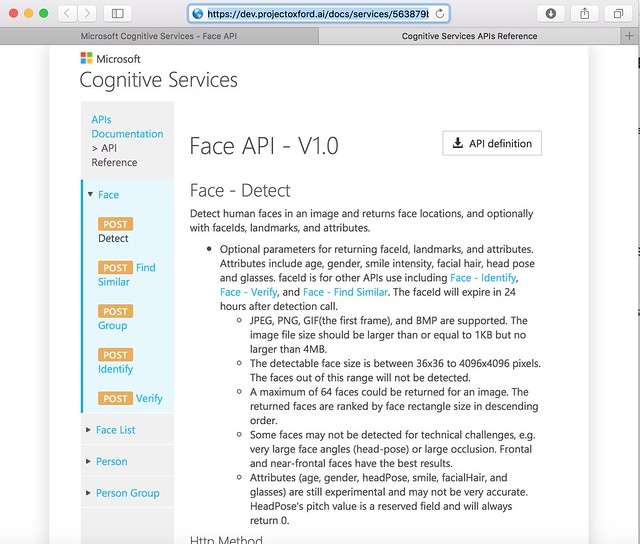Switch to Cognitive Services APIs Reference tab
This screenshot has height=544, width=640.
469,36
